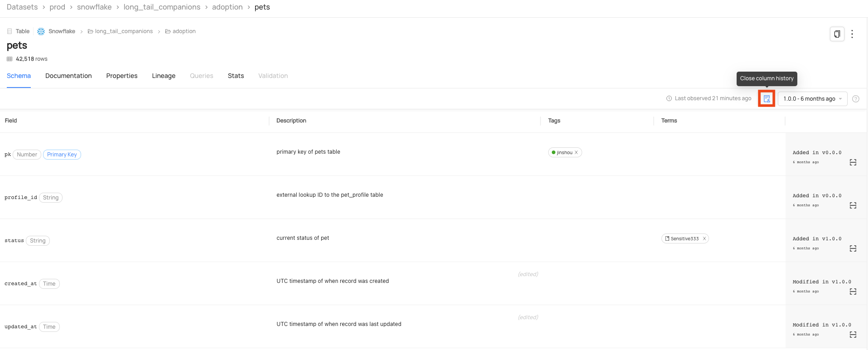Screen dimensions: 868x350
Task: Select the Stats tab
Action: [x=236, y=76]
